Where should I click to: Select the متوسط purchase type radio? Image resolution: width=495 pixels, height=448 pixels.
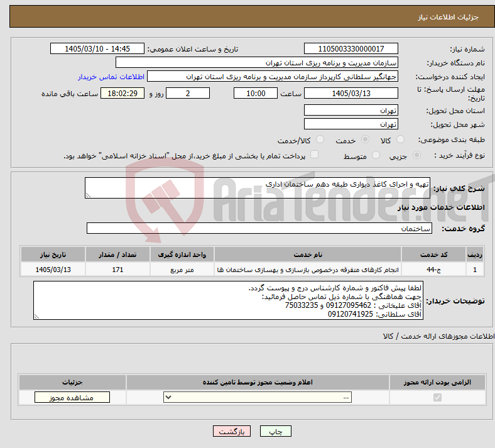(376, 155)
